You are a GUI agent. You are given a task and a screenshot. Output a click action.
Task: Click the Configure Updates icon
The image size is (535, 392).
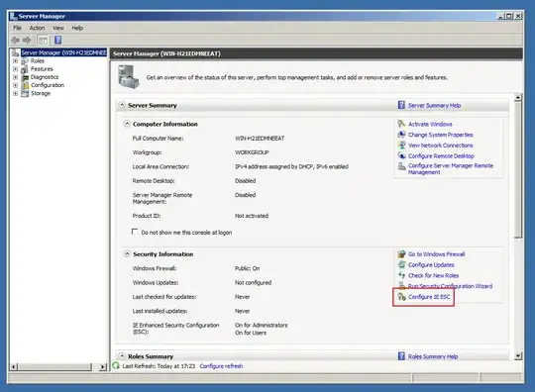pos(401,264)
